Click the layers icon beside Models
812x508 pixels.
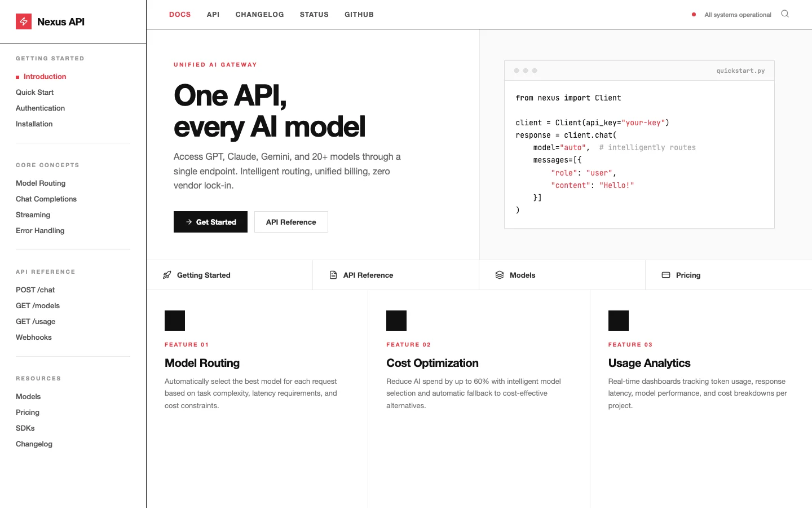[500, 275]
